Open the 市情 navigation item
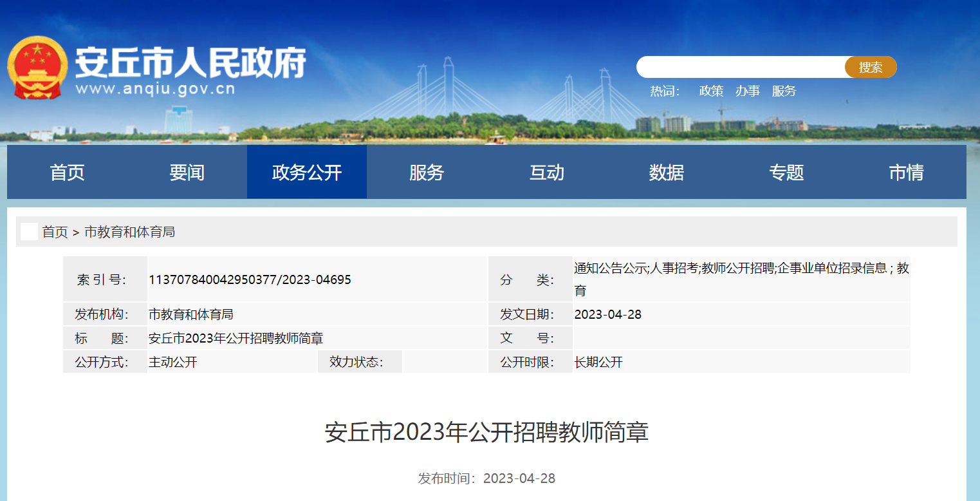This screenshot has height=501, width=980. [906, 173]
